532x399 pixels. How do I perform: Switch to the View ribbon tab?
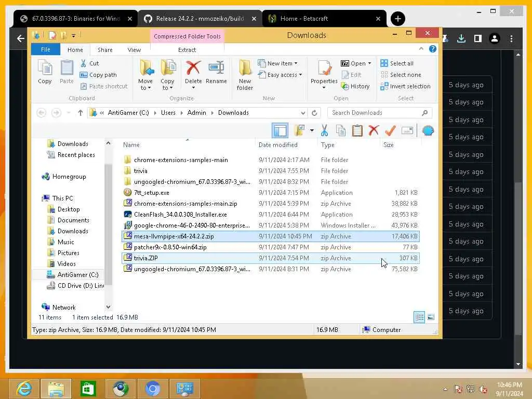point(134,50)
